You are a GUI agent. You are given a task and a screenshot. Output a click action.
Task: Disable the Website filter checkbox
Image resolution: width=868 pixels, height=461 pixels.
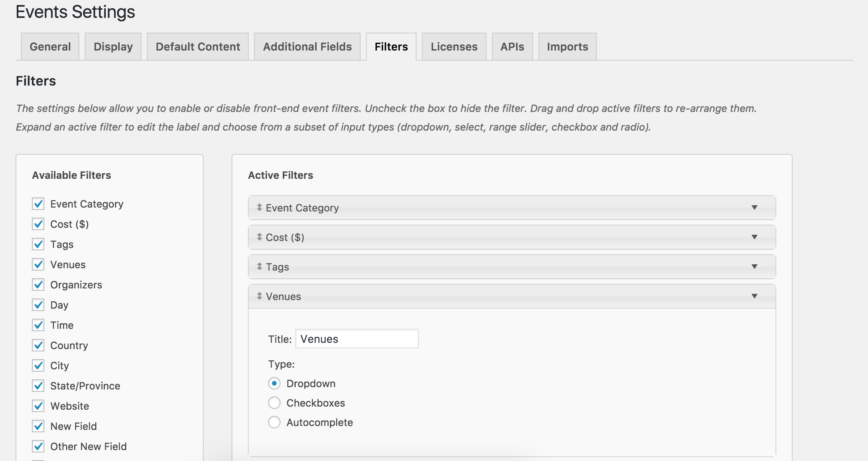tap(38, 406)
